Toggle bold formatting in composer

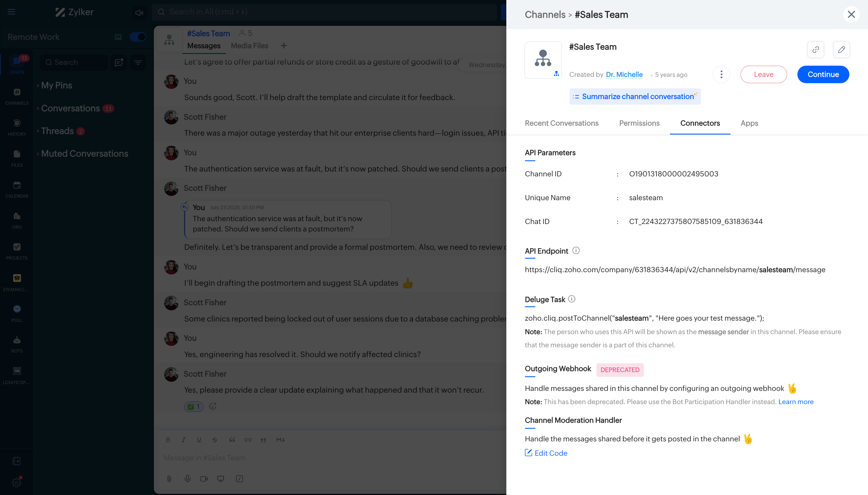[x=168, y=440]
